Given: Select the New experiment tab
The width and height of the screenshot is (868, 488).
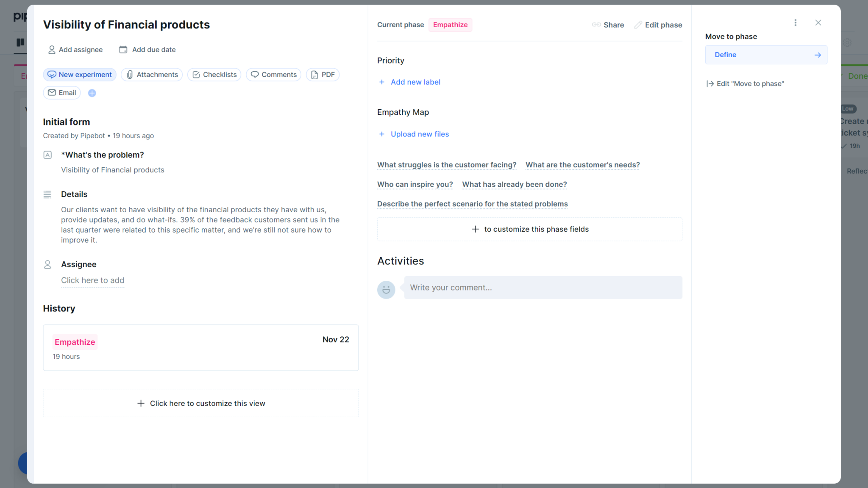Looking at the screenshot, I should 79,75.
